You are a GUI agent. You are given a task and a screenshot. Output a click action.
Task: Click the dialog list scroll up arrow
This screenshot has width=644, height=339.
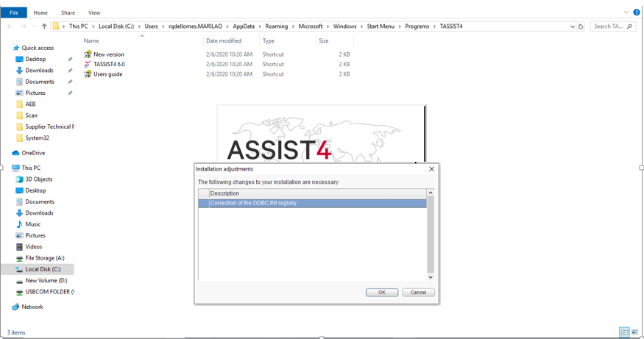pyautogui.click(x=431, y=193)
